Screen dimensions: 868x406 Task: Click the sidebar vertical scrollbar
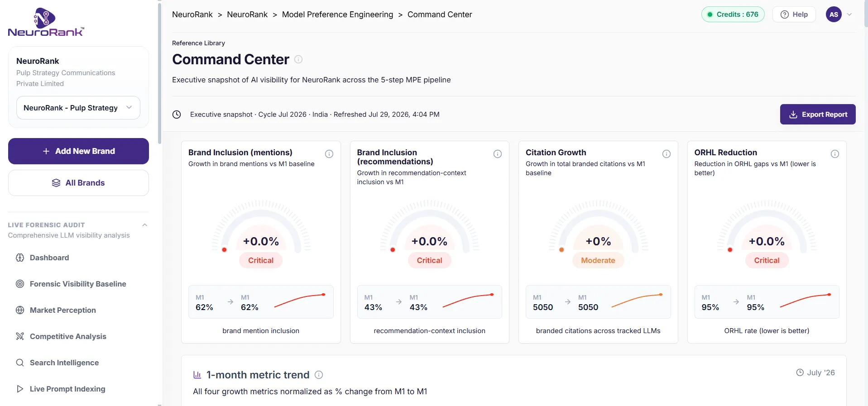(159, 72)
